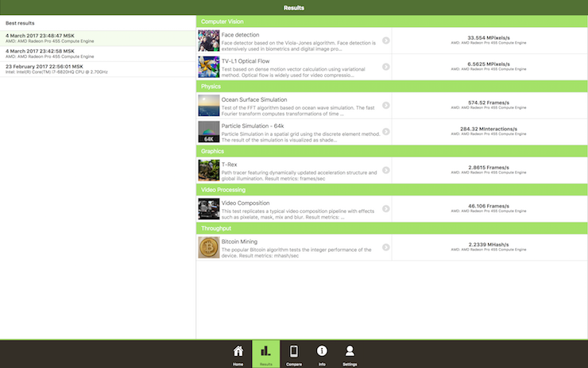Expand Particle Simulation - 64k details arrow
Viewport: 588px width, 368px height.
(386, 132)
